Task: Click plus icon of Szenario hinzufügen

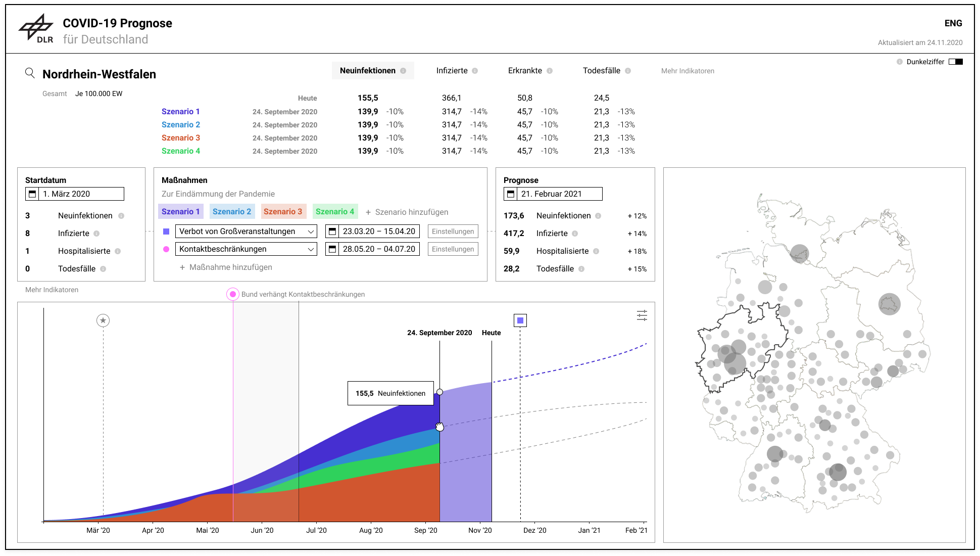Action: pyautogui.click(x=368, y=212)
